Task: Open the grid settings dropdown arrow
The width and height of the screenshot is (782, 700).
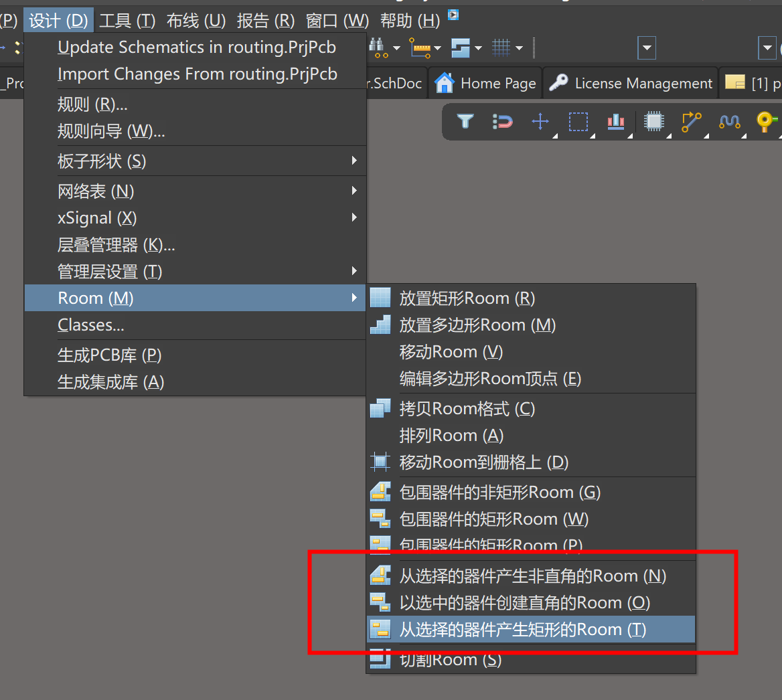Action: (520, 48)
